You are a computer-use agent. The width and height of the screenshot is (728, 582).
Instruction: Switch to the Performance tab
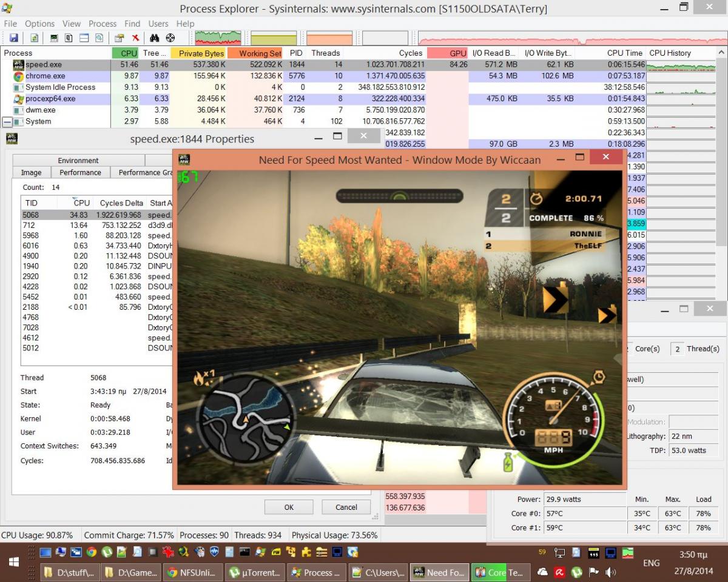coord(80,172)
